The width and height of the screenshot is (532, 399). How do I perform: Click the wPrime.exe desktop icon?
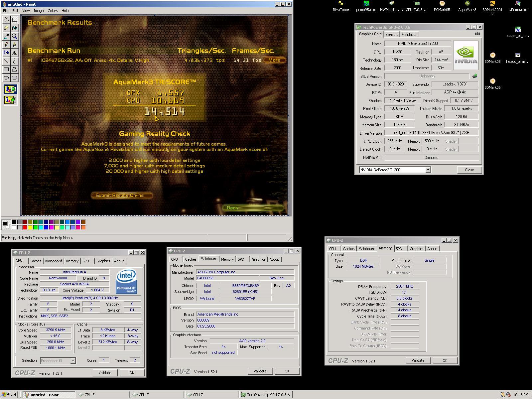(518, 6)
